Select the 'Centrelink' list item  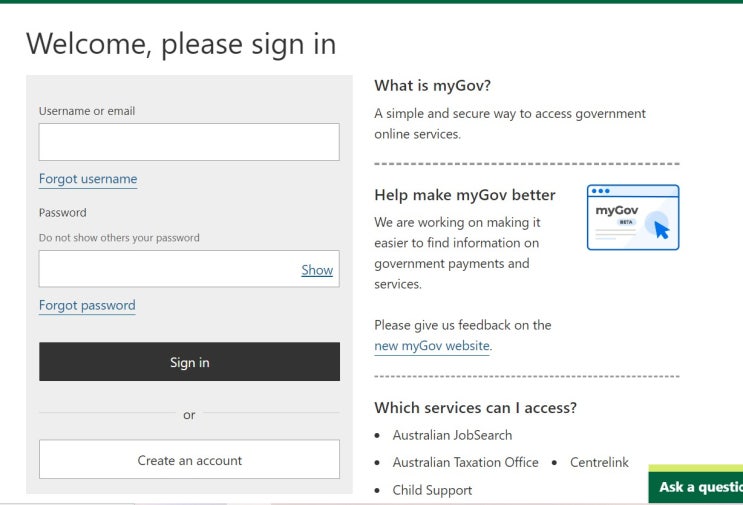click(x=599, y=462)
